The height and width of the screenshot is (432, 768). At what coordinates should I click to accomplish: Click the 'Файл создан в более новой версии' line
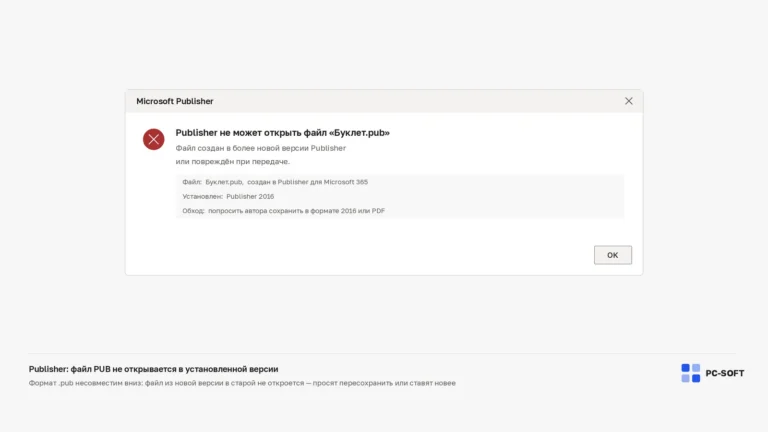[261, 148]
